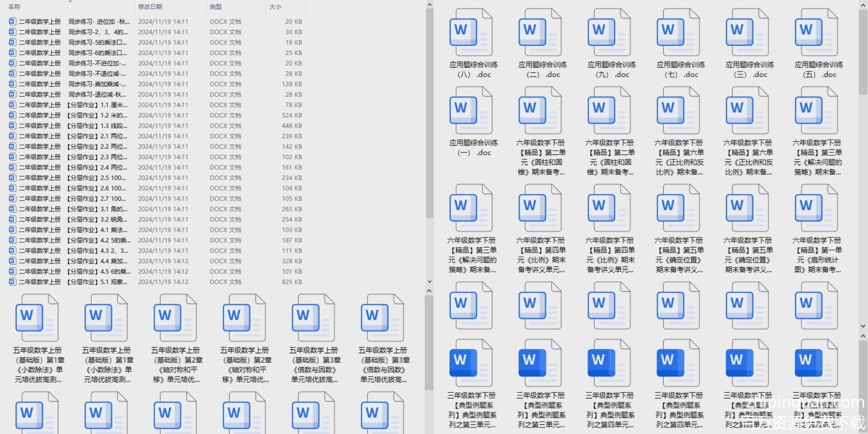
Task: Open 应用题综合训练（八）.doc file icon
Action: 471,33
